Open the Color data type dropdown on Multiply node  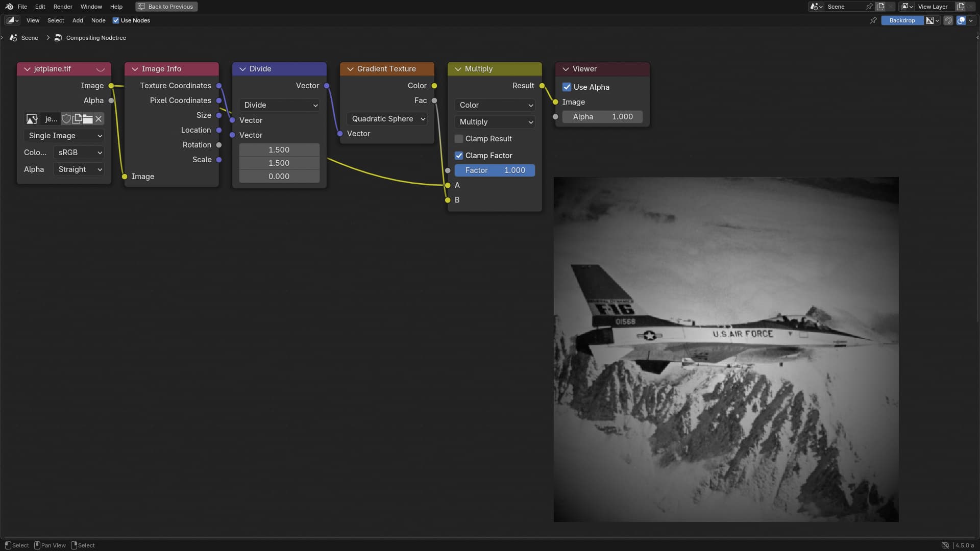(495, 105)
